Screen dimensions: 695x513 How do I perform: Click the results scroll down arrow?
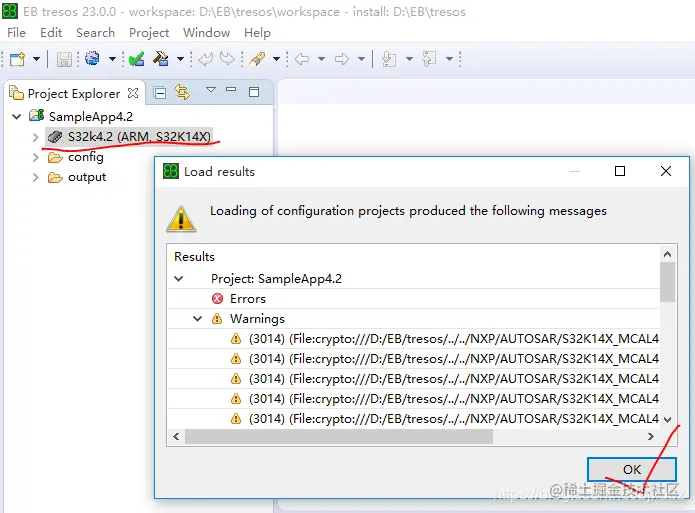pyautogui.click(x=668, y=419)
